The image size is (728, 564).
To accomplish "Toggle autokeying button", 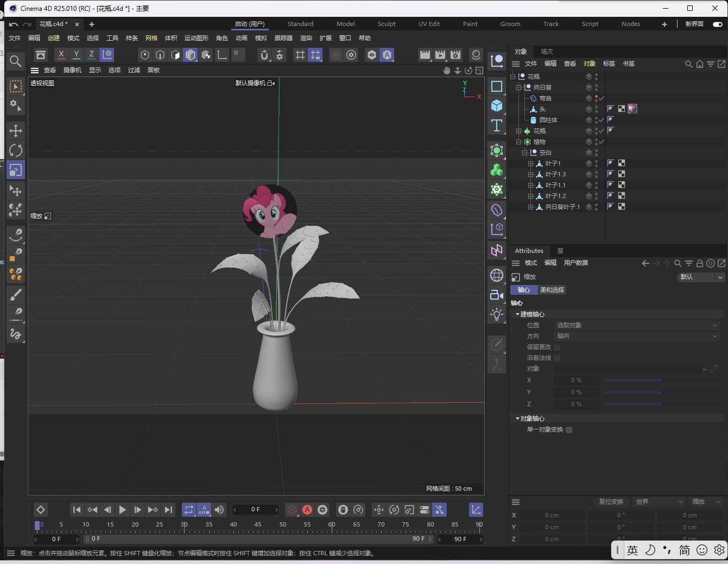I will click(307, 510).
